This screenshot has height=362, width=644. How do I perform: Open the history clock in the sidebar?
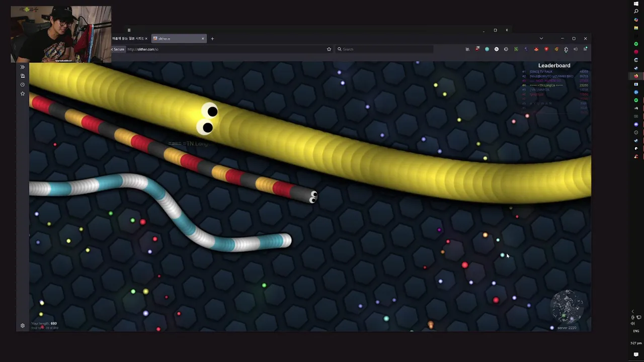tap(23, 84)
